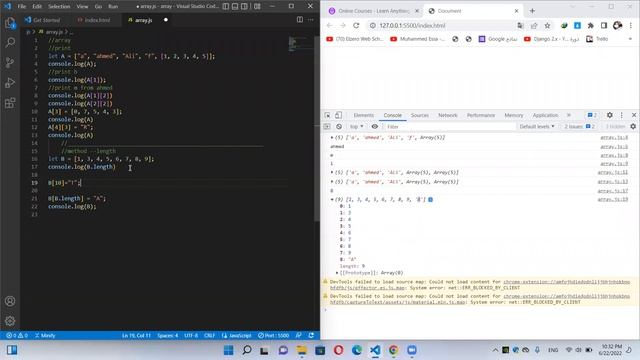The height and width of the screenshot is (360, 640).
Task: Show more DevTools tabs chevron
Action: tap(569, 115)
